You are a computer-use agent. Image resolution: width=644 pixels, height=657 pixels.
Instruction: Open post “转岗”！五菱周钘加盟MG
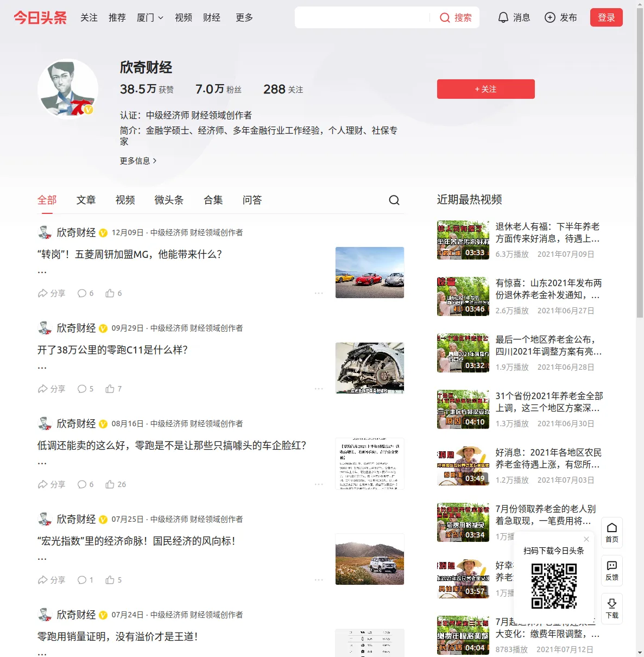tap(129, 254)
